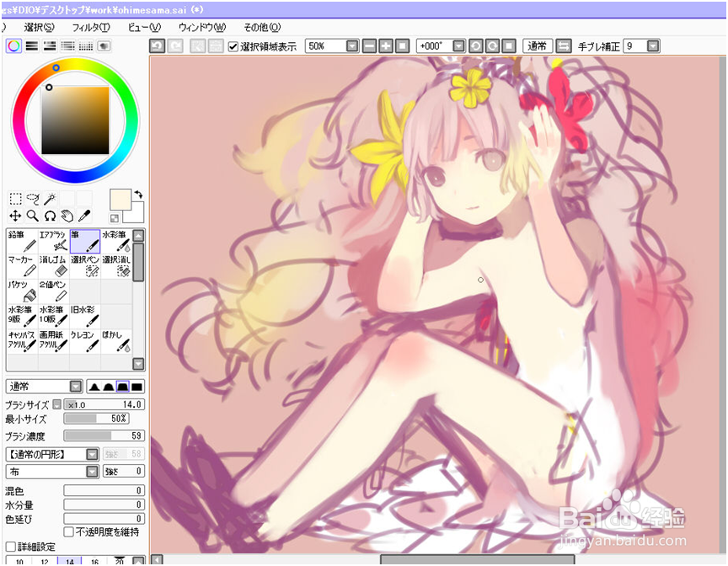Open the brush blend mode 通常 dropdown

pyautogui.click(x=76, y=387)
